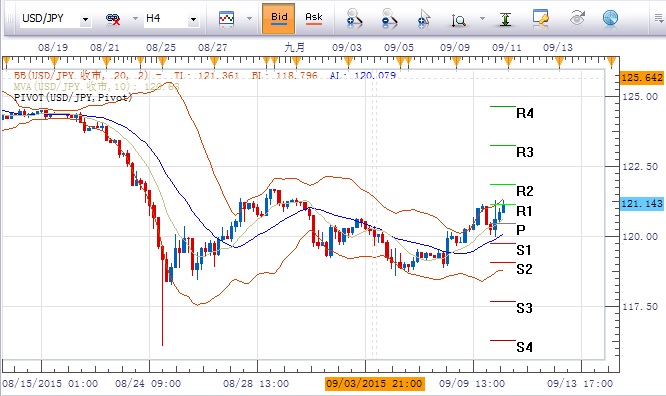
Task: Click the blue 121.143 current price tag
Action: (x=642, y=204)
